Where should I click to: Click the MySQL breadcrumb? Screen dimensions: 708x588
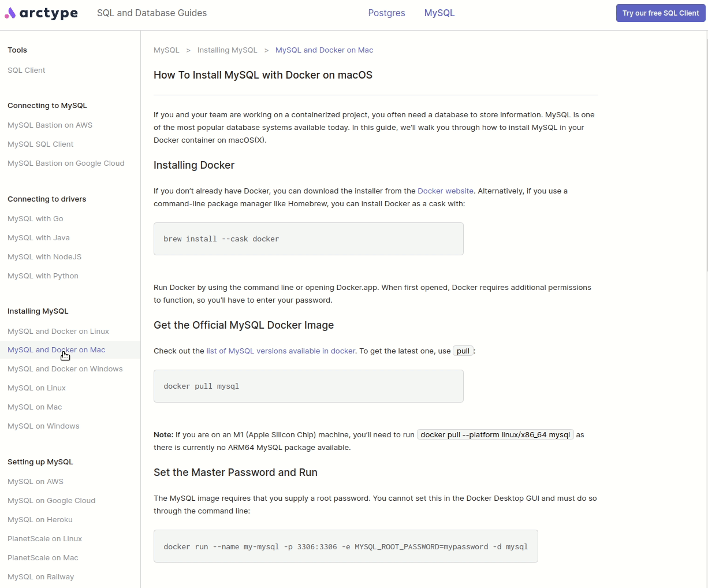pos(166,50)
